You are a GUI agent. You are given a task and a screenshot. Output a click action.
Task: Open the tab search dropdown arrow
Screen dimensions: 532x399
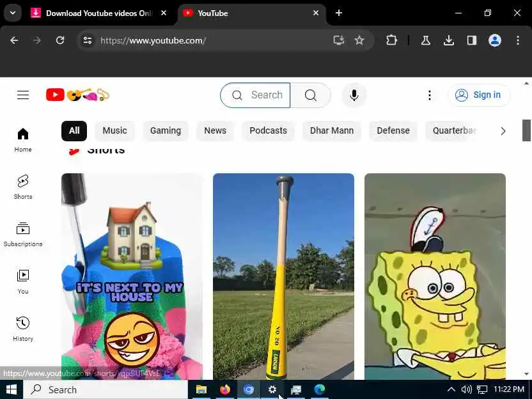tap(13, 13)
